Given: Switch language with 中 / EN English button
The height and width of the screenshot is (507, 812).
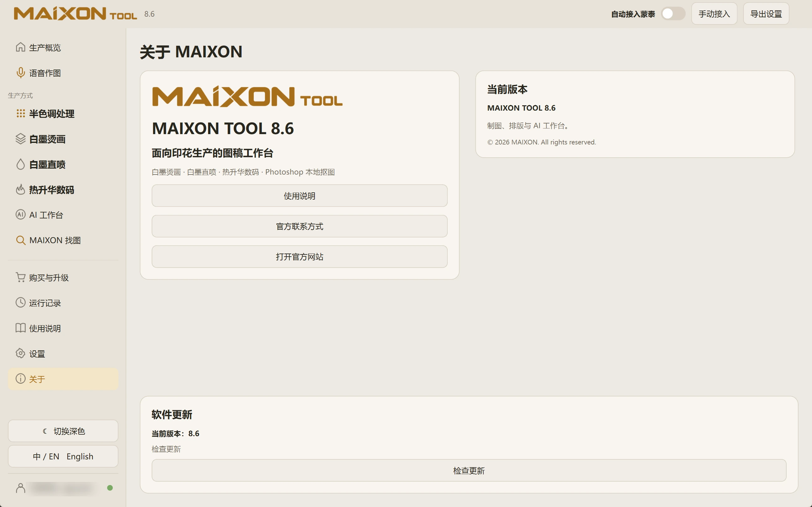Looking at the screenshot, I should [x=63, y=456].
